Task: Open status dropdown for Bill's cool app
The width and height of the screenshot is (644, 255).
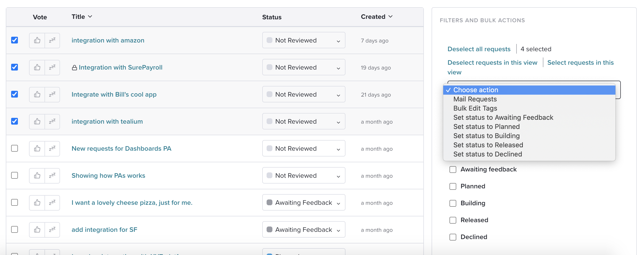Action: coord(304,94)
